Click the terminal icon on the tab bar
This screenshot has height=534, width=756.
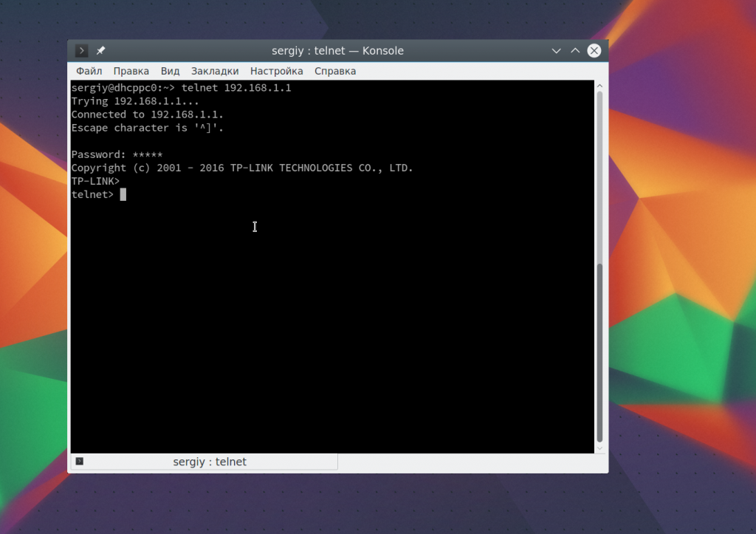pyautogui.click(x=80, y=462)
